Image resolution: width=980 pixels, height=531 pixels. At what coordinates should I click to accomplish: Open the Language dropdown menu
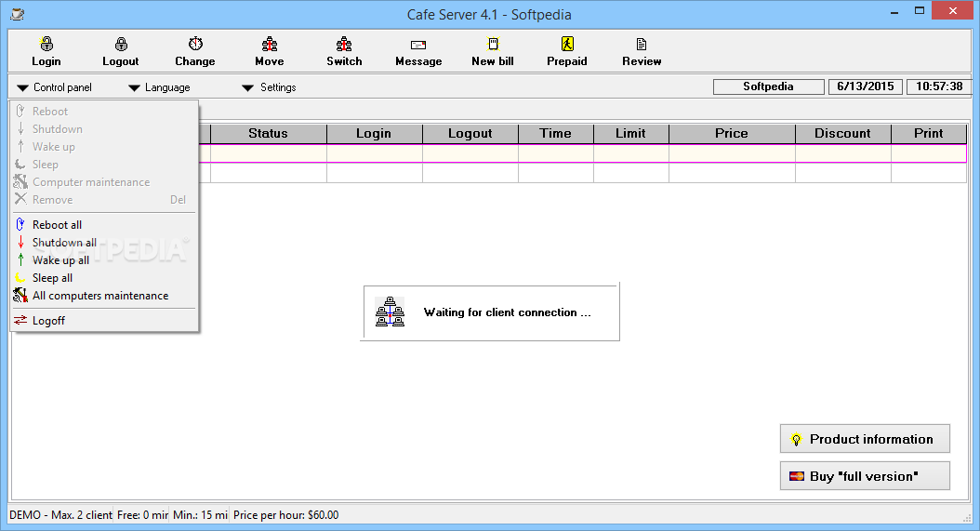(159, 87)
